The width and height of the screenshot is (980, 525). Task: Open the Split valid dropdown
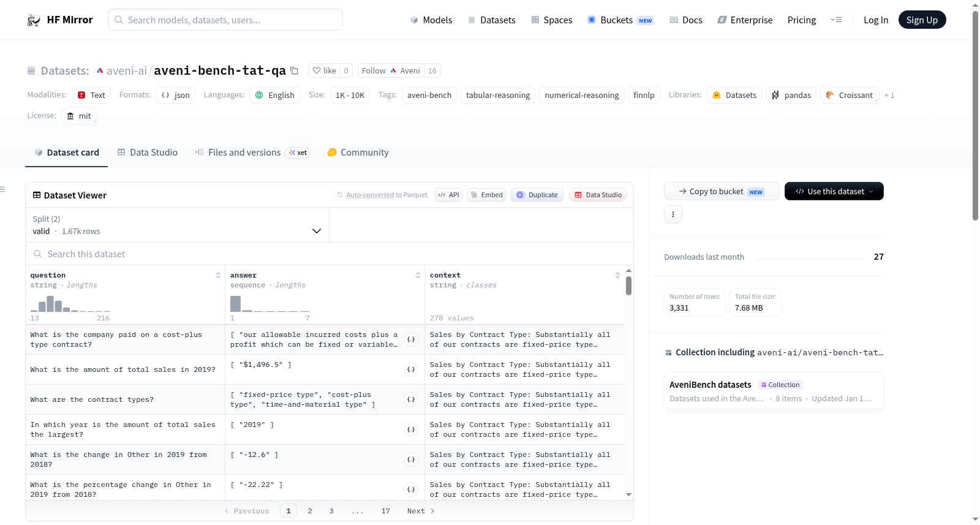pyautogui.click(x=177, y=225)
